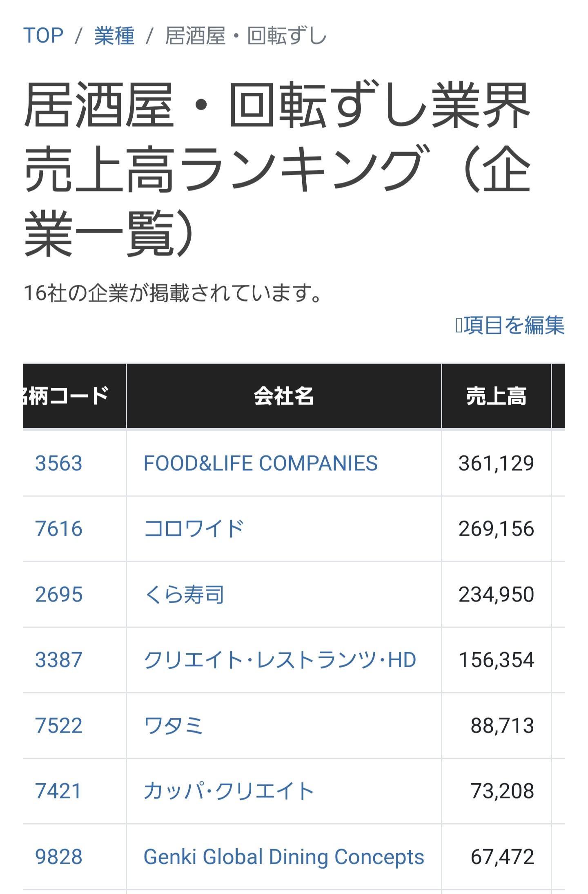
Task: Sort by the 売上高 column header
Action: coord(496,396)
